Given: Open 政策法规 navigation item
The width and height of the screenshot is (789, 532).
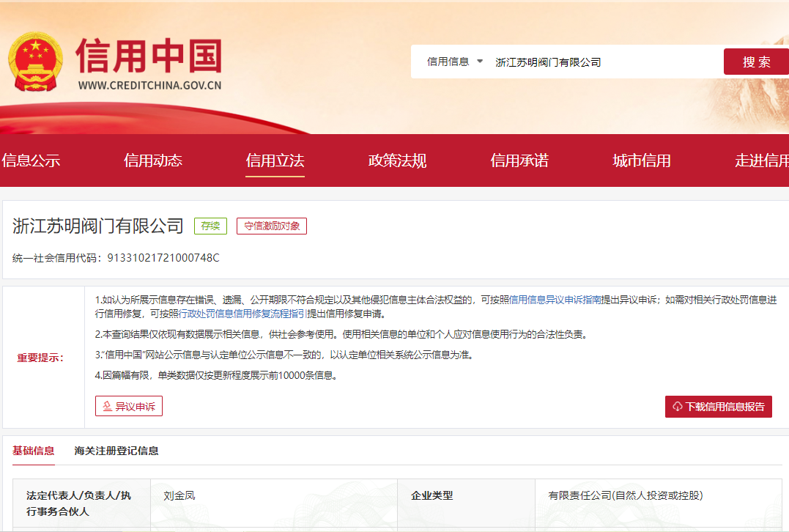Looking at the screenshot, I should [397, 161].
